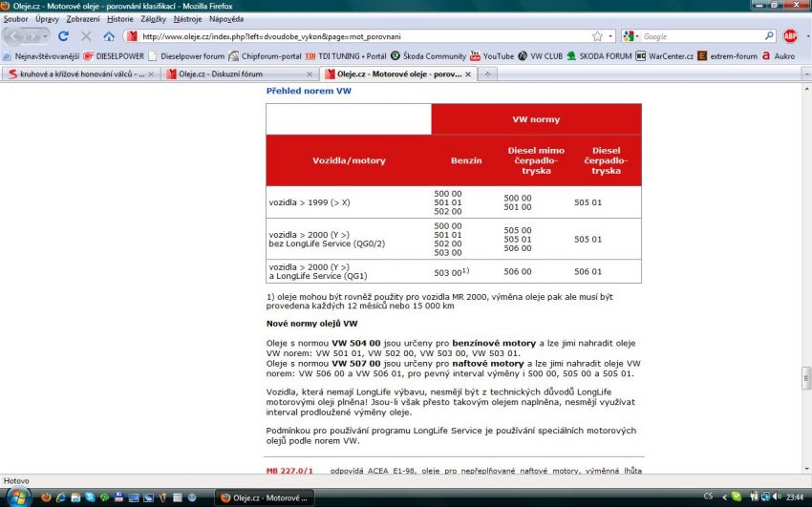Viewport: 812px width, 507px height.
Task: Open a new tab with plus button
Action: [487, 74]
